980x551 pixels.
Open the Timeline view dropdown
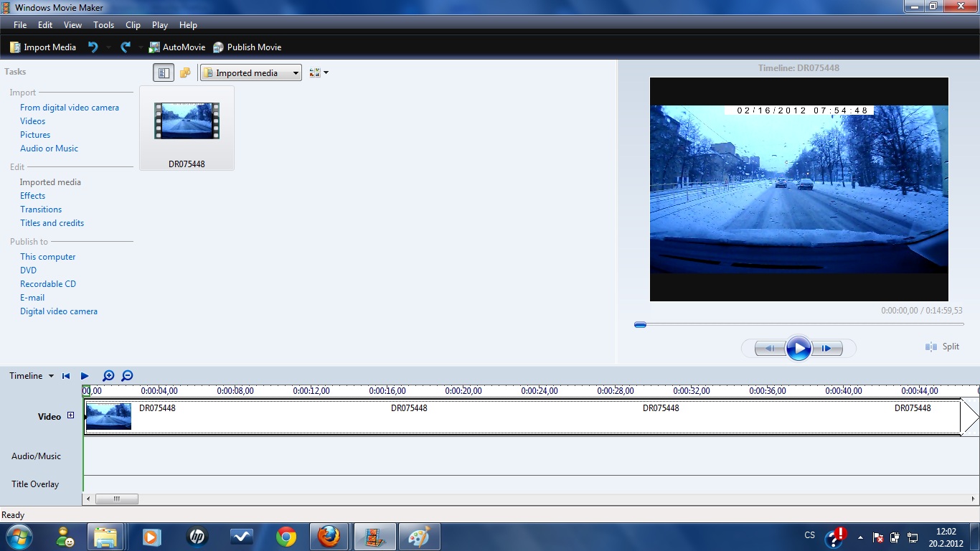click(x=32, y=376)
